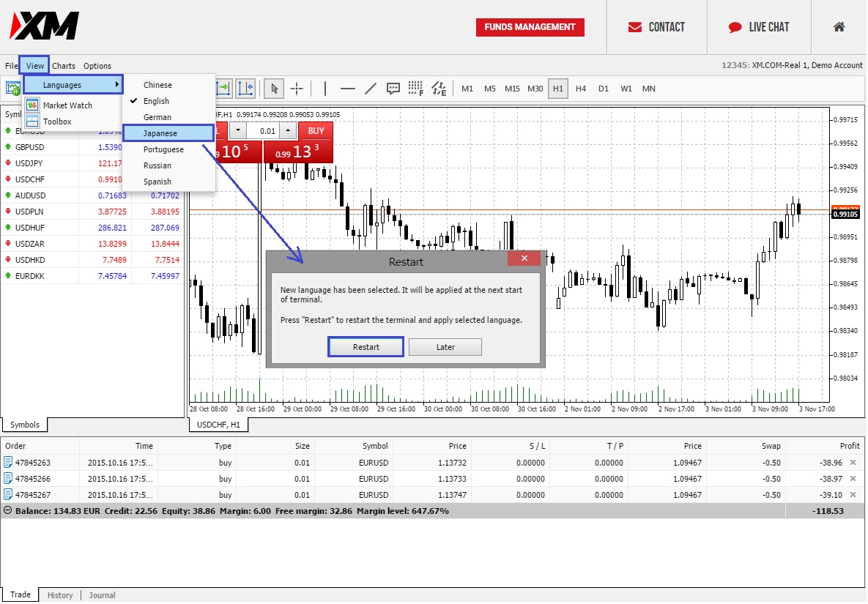Close order 47845267 with its X icon
This screenshot has height=604, width=868.
[x=853, y=494]
